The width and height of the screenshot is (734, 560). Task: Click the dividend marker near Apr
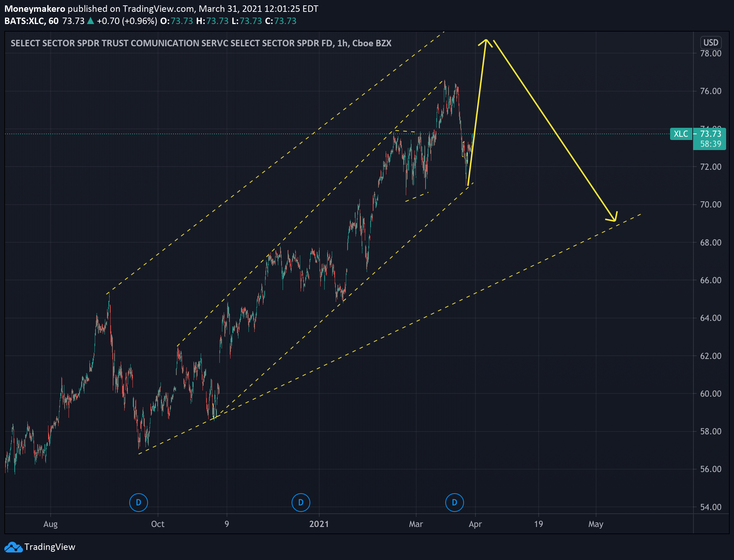(x=455, y=503)
